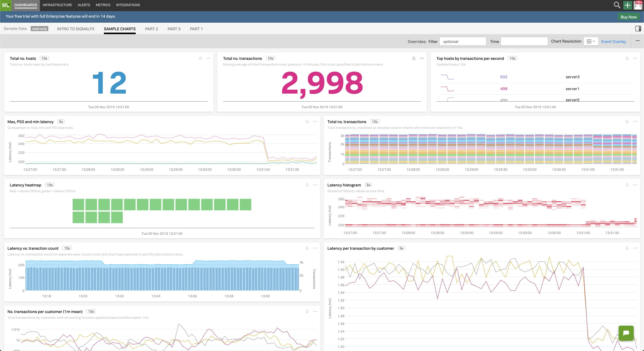The image size is (644, 351).
Task: Open ellipsis menu on Latency histogram chart
Action: (635, 185)
